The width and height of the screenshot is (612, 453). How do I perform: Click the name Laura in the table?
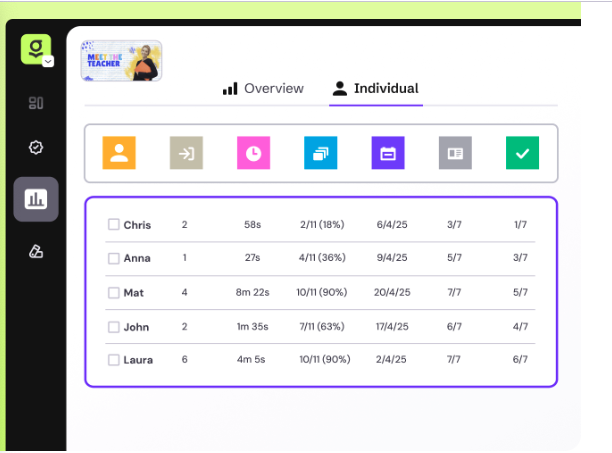click(x=138, y=360)
